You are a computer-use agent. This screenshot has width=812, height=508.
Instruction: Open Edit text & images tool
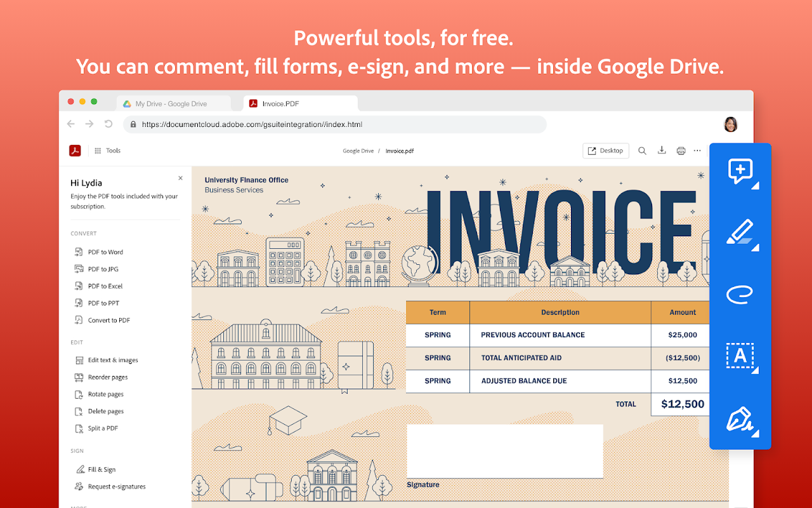(x=106, y=360)
